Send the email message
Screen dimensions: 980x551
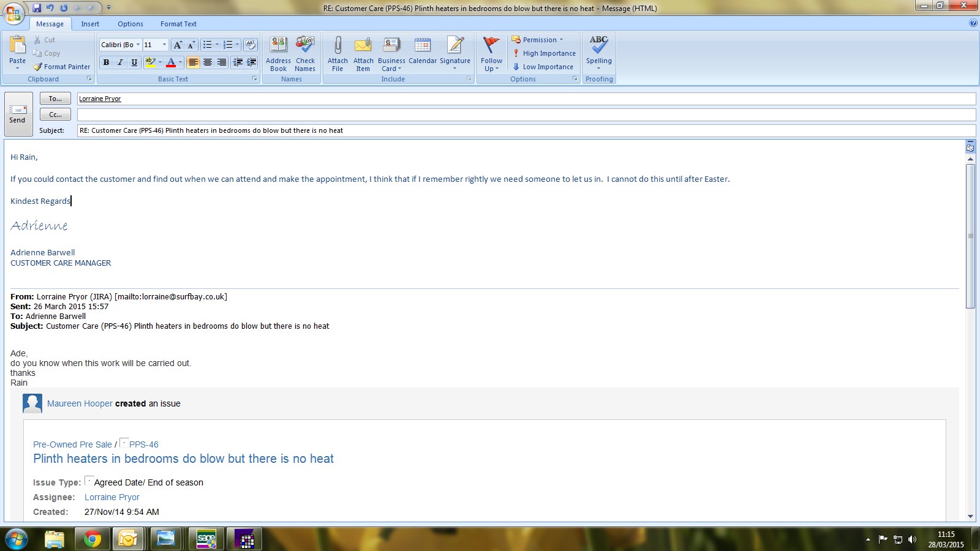pos(18,114)
